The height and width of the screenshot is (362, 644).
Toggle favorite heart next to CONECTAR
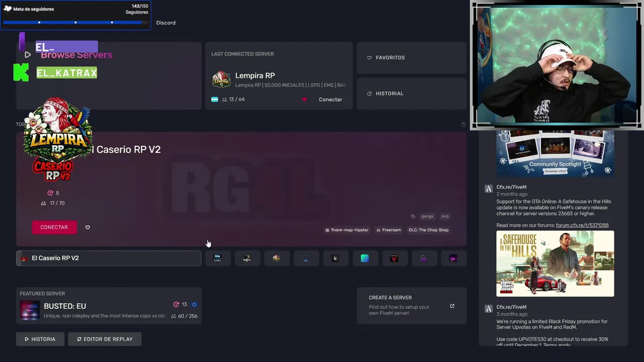click(88, 227)
